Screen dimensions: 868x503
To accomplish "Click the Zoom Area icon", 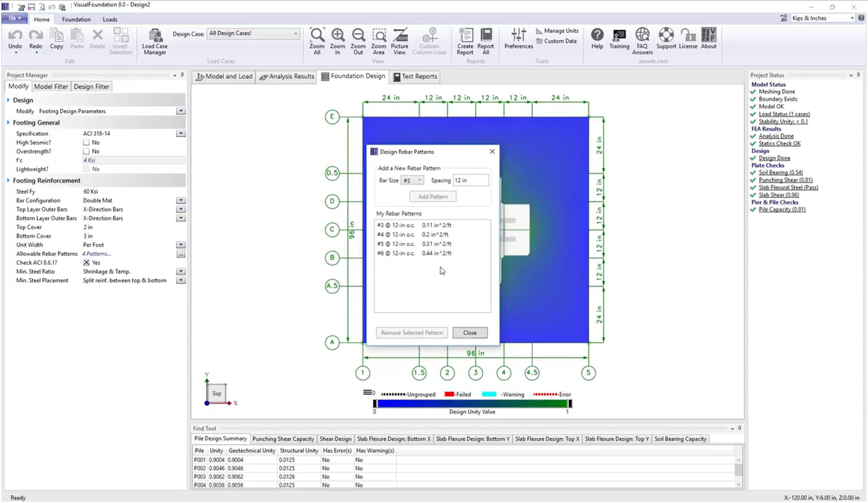I will pyautogui.click(x=378, y=35).
